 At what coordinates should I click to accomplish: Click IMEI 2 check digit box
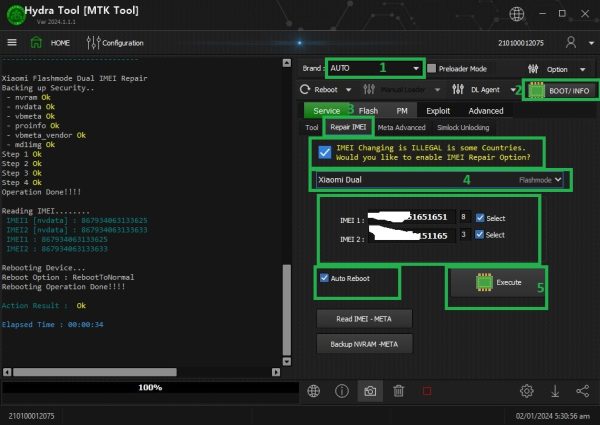point(463,234)
